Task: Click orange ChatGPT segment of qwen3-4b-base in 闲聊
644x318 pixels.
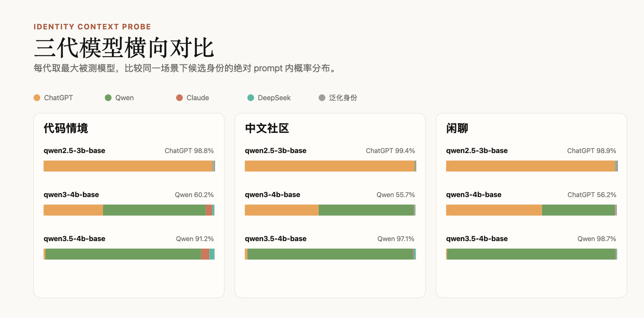Action: pos(494,210)
